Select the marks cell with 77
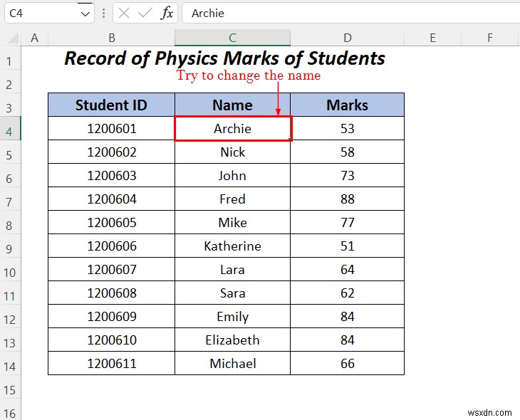Screen dimensions: 520x420 (347, 222)
